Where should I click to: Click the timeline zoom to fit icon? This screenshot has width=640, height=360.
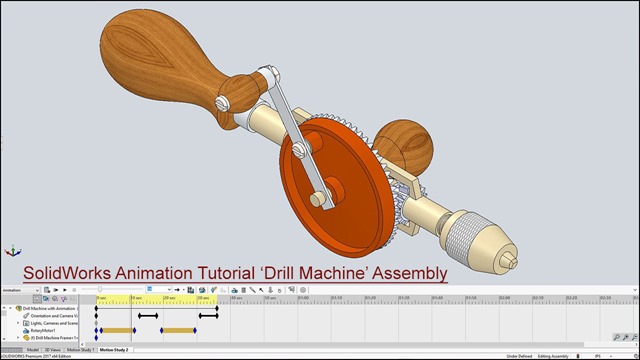(x=616, y=337)
